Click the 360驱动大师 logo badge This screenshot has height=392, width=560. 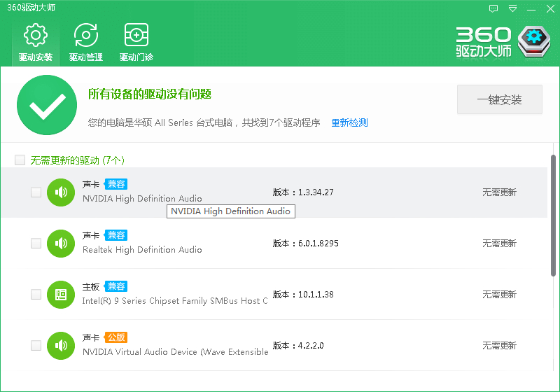tap(534, 41)
